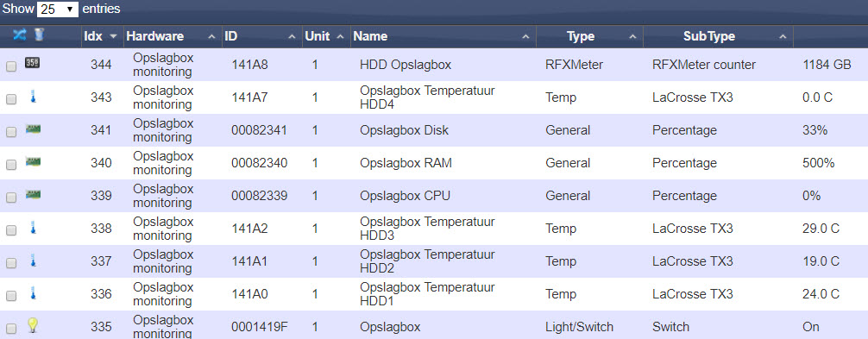
Task: Click the Type column header
Action: [x=589, y=36]
